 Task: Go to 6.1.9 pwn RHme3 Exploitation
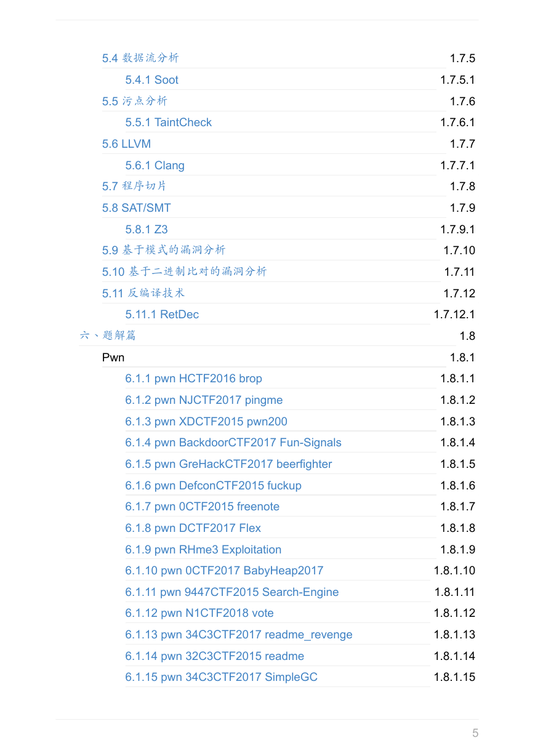(203, 550)
